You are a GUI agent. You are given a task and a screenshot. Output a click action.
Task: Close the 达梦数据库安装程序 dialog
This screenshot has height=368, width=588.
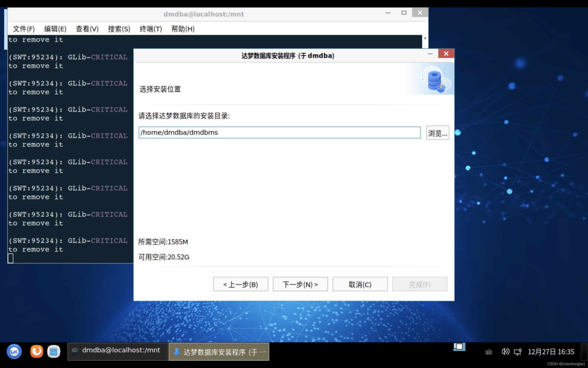[446, 54]
